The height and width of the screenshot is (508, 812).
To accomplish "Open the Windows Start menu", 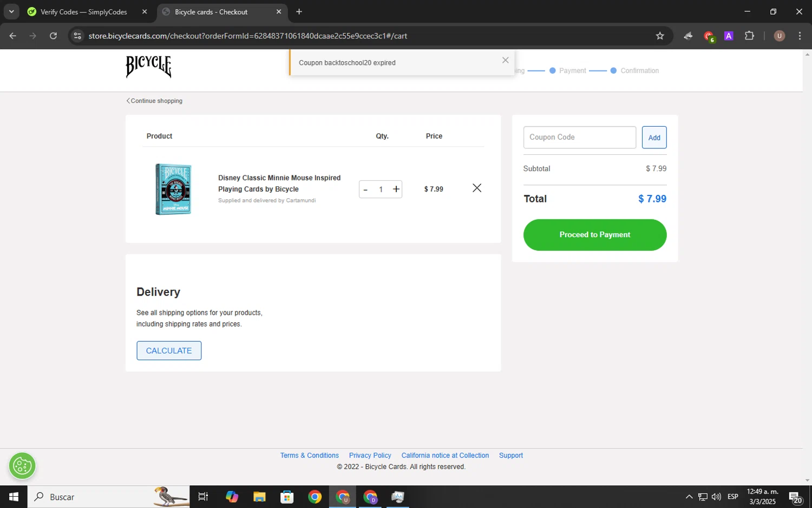I will [14, 497].
